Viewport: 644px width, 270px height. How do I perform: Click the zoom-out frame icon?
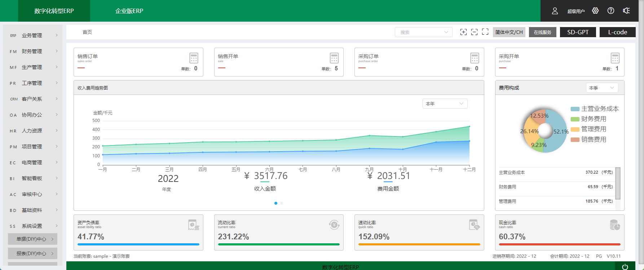coord(475,32)
